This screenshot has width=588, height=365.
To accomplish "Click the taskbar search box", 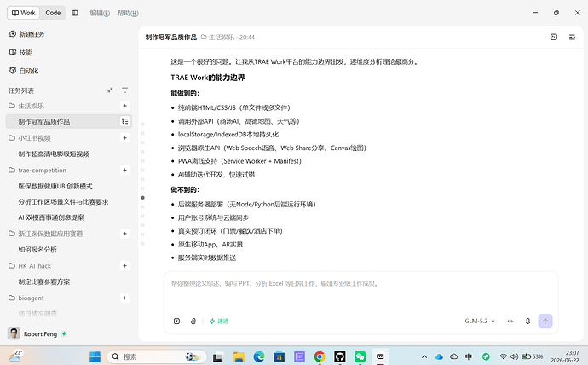I will [x=157, y=356].
